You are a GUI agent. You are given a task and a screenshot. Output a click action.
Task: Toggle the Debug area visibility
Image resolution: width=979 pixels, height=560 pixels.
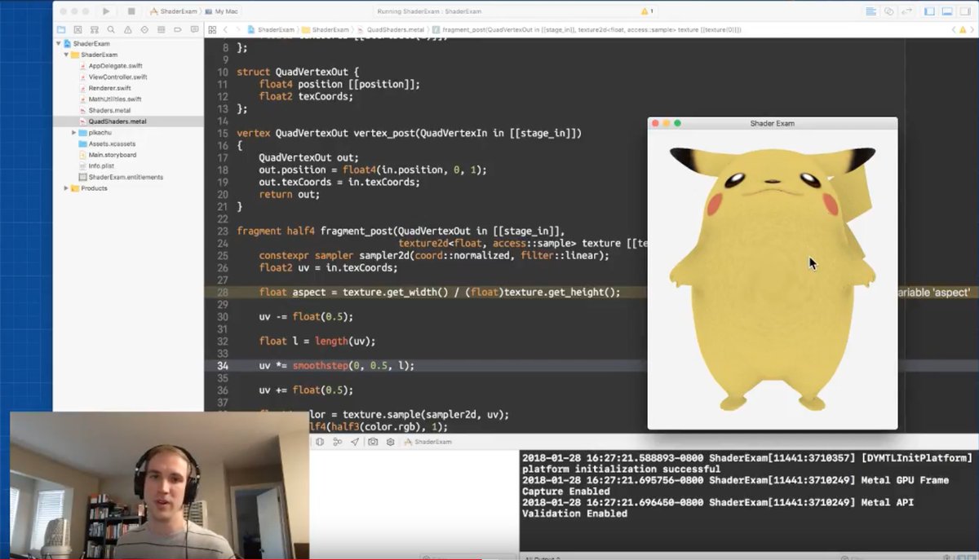click(x=947, y=11)
